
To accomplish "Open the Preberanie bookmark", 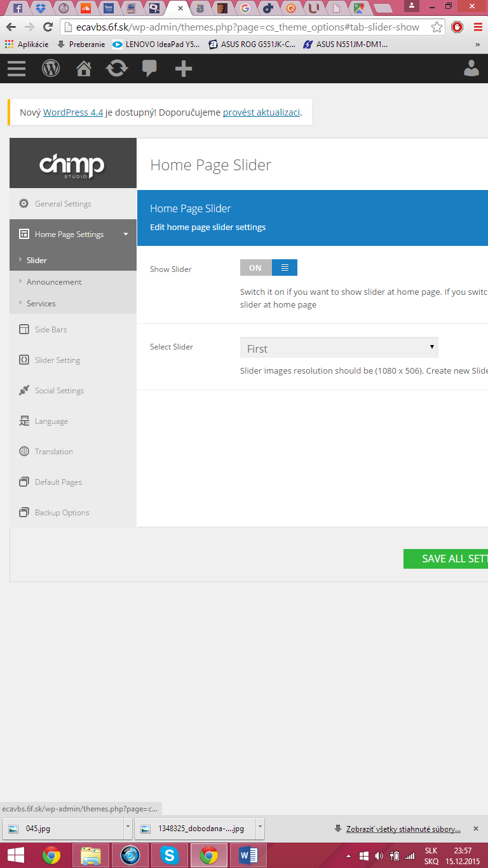I will (x=81, y=45).
